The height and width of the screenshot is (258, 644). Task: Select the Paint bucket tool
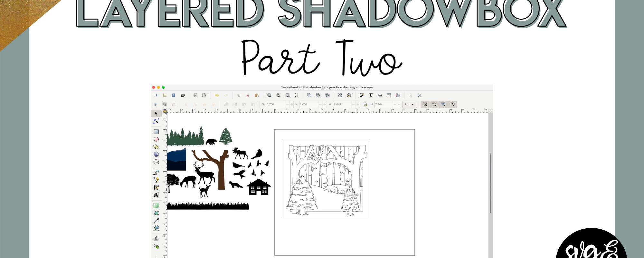(x=156, y=228)
